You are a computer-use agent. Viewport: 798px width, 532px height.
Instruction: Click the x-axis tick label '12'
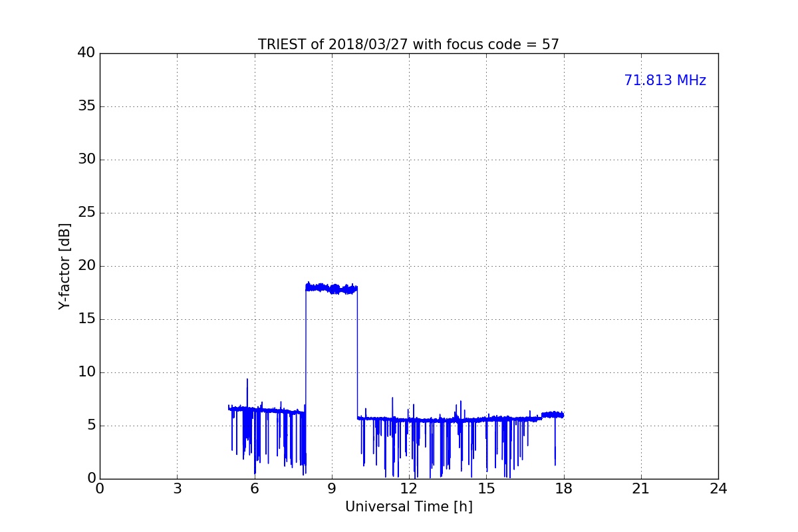coord(409,489)
